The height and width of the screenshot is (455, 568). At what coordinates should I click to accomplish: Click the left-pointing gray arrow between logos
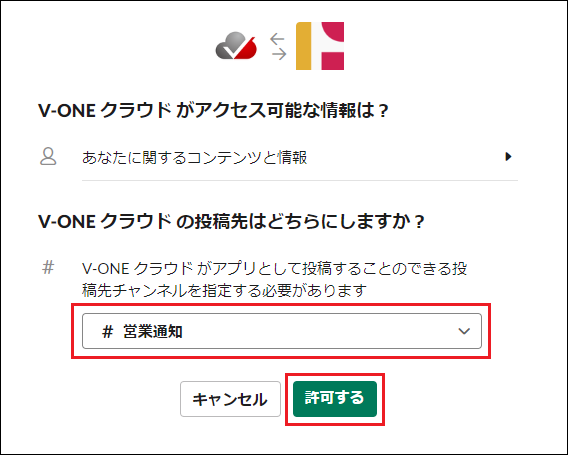(x=277, y=38)
